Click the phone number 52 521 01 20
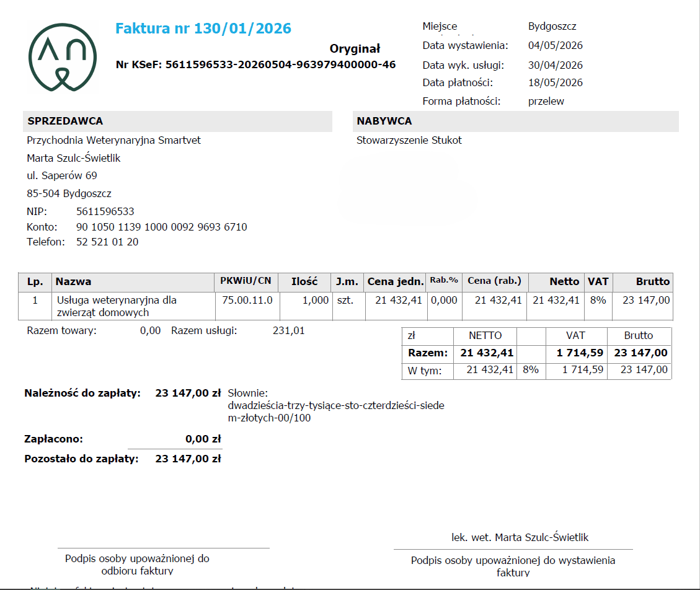The height and width of the screenshot is (590, 700). pos(107,242)
